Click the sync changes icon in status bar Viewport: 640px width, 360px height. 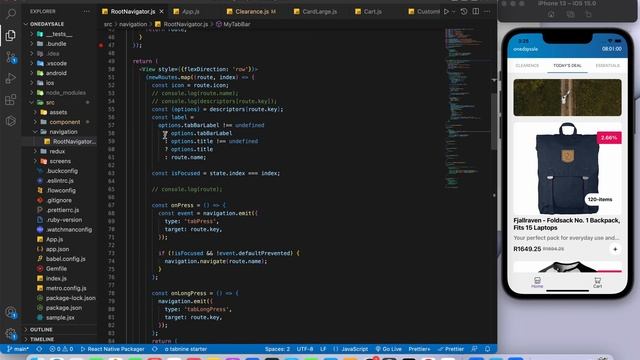(x=39, y=349)
